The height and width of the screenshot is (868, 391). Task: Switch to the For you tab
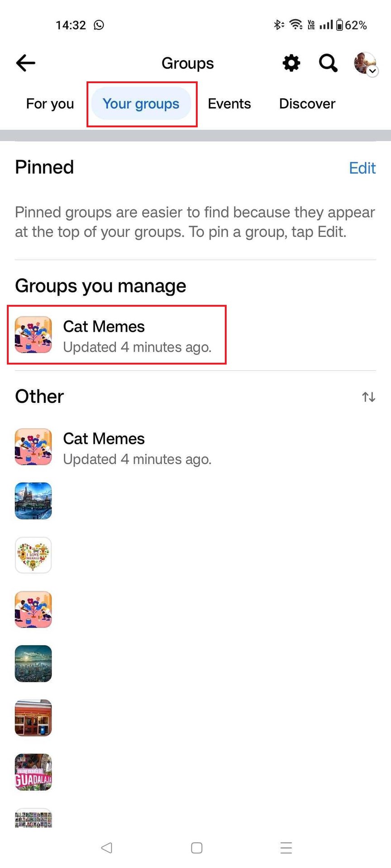point(50,104)
